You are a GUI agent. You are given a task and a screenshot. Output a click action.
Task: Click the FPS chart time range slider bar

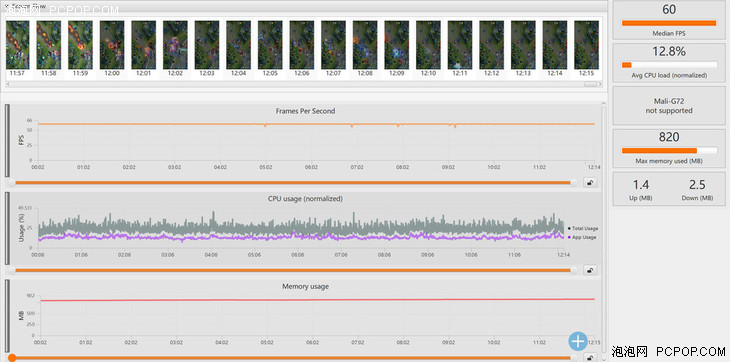click(x=293, y=183)
